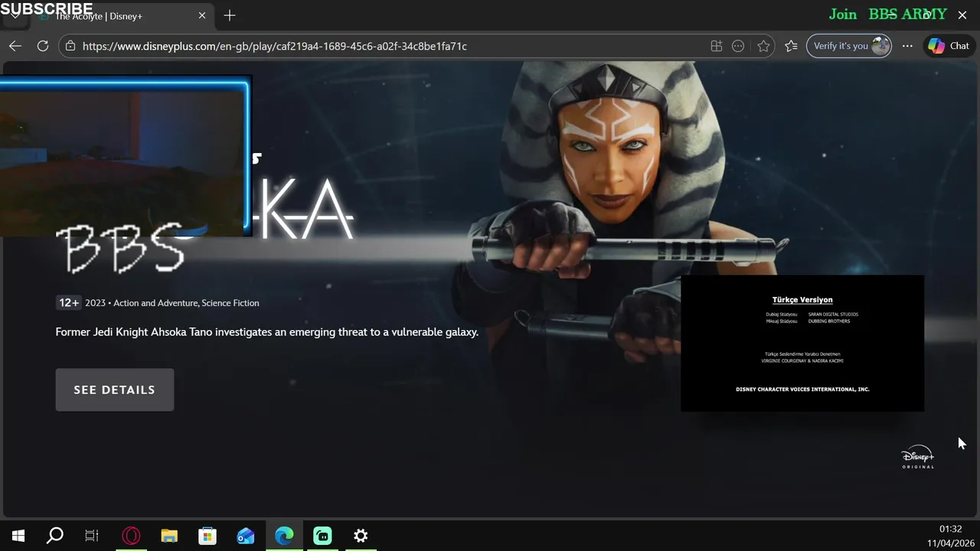Click the 12+ age rating badge
Screen dimensions: 980x551
[69, 303]
